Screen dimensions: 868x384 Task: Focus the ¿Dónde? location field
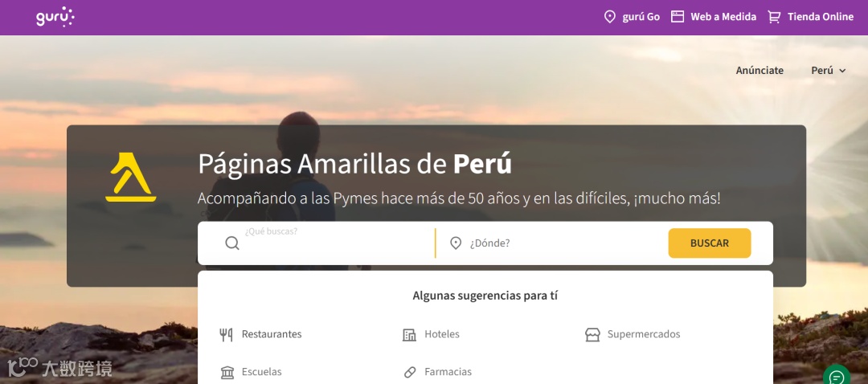(x=565, y=243)
